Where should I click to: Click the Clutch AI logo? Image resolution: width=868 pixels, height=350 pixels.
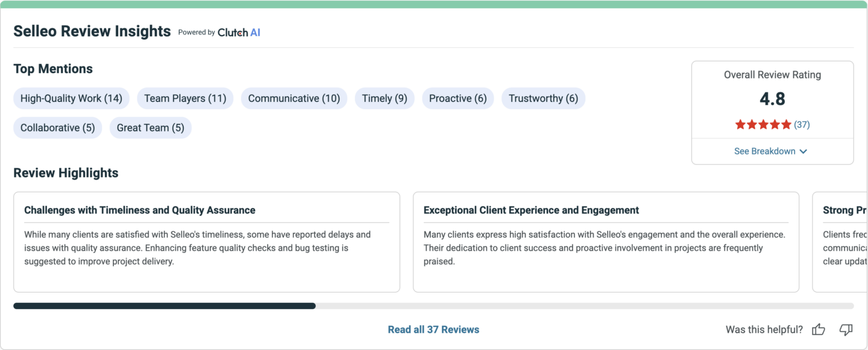(239, 33)
